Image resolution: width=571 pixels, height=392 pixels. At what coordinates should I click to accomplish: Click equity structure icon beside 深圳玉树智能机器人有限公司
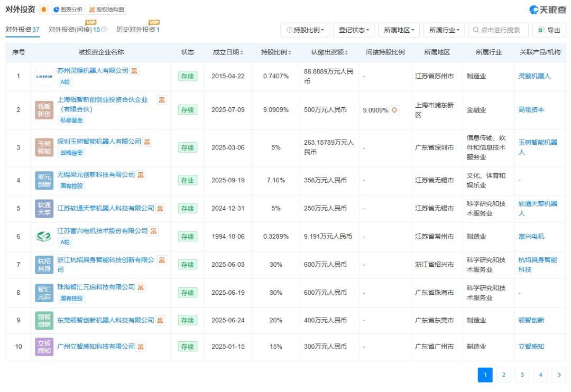148,142
